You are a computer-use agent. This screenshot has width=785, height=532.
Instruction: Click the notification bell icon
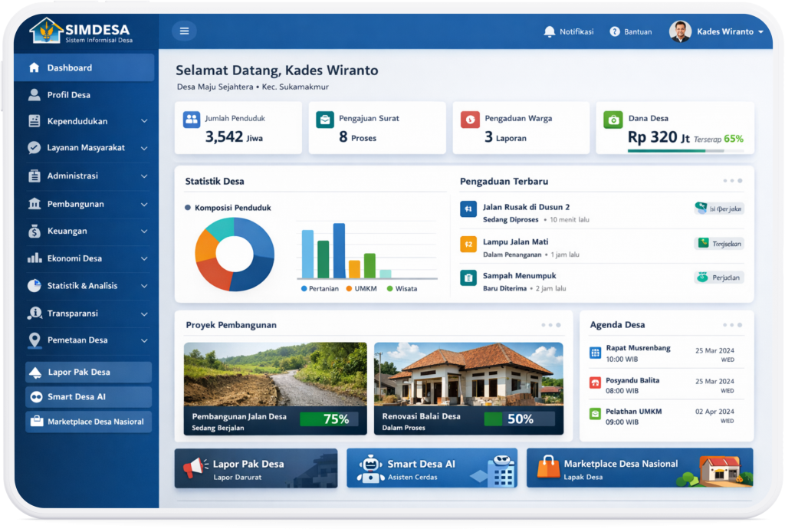549,31
